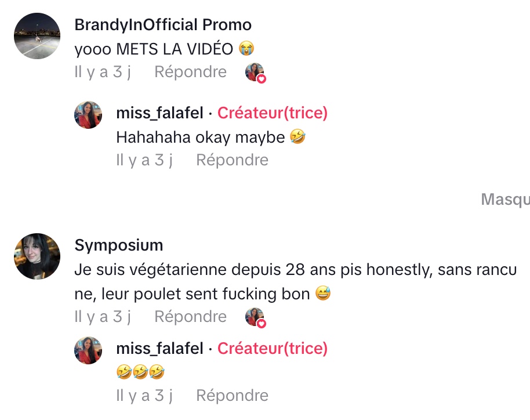The height and width of the screenshot is (420, 530).
Task: Open miss_falafel username above 'Hahahaha okay maybe'
Action: coord(159,113)
